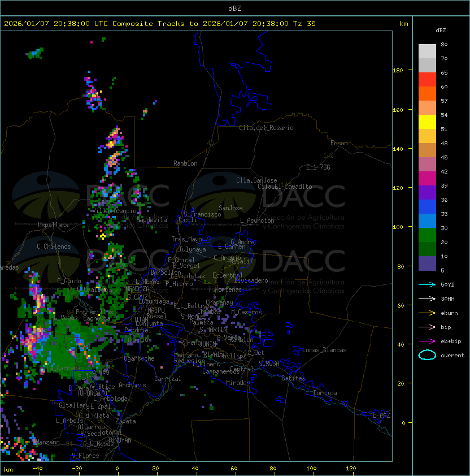Click the 'Clla.del_Rosario' map label

tap(266, 128)
